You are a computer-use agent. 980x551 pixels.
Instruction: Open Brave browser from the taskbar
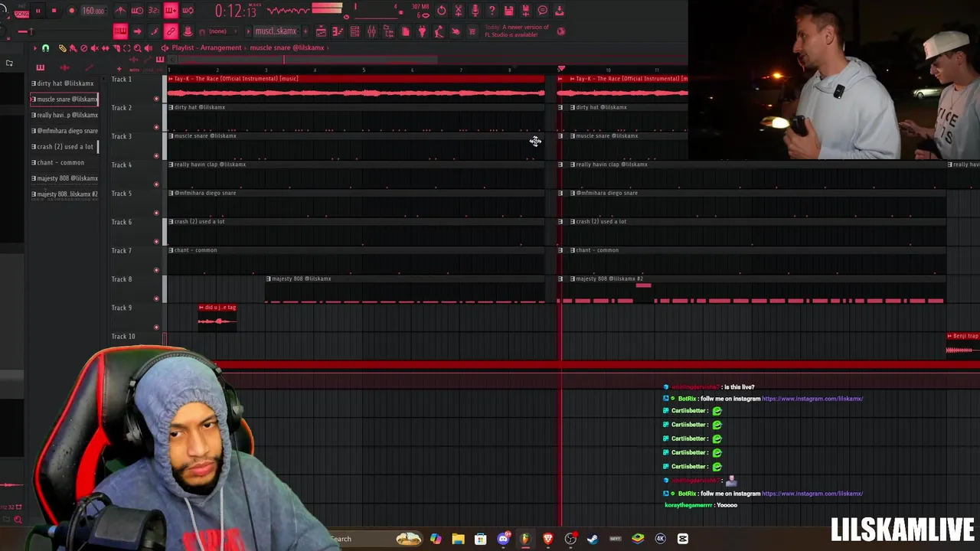pyautogui.click(x=548, y=539)
